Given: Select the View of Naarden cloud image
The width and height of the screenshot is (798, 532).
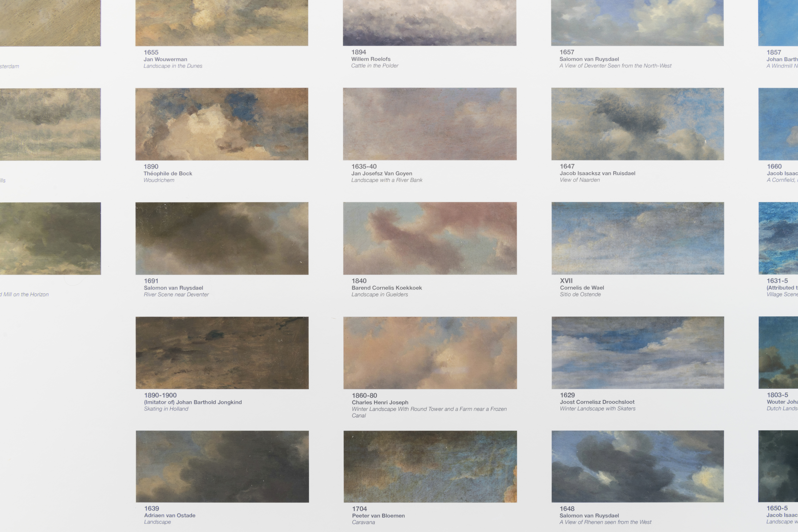Looking at the screenshot, I should click(x=638, y=124).
